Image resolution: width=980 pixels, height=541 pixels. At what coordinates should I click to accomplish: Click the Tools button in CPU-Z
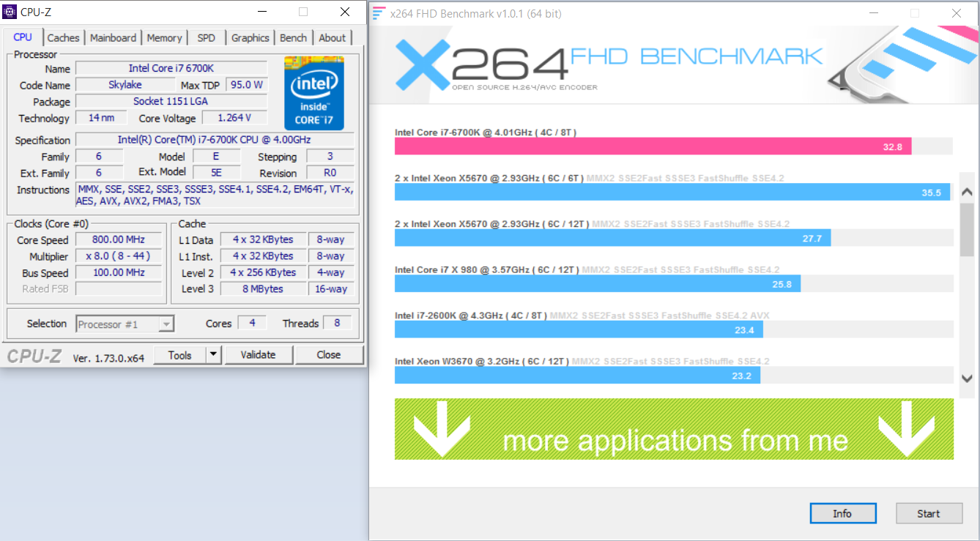click(x=180, y=355)
